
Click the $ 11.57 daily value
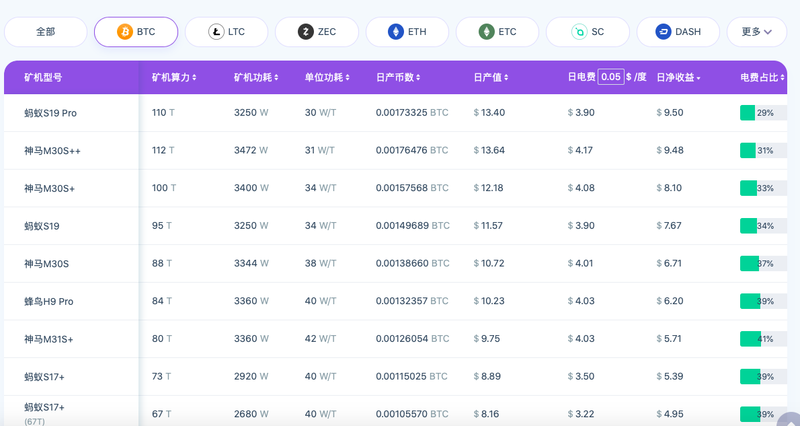[488, 226]
